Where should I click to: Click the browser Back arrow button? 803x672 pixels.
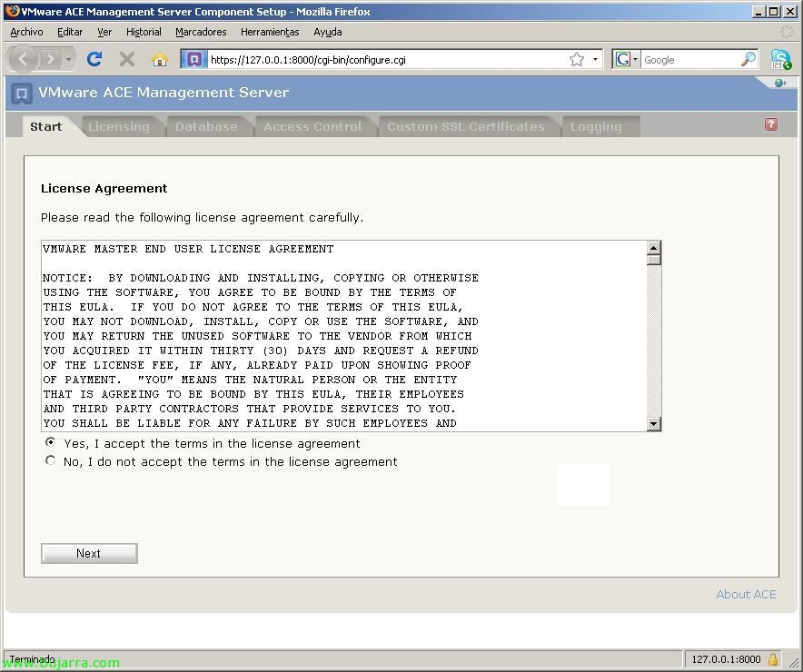pyautogui.click(x=23, y=59)
